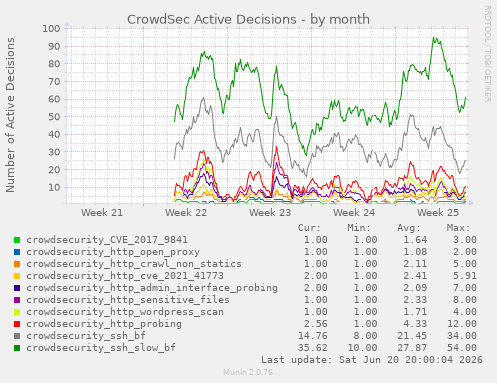
Task: Click the CVE_2017_9841 average value 1.64
Action: click(x=415, y=240)
